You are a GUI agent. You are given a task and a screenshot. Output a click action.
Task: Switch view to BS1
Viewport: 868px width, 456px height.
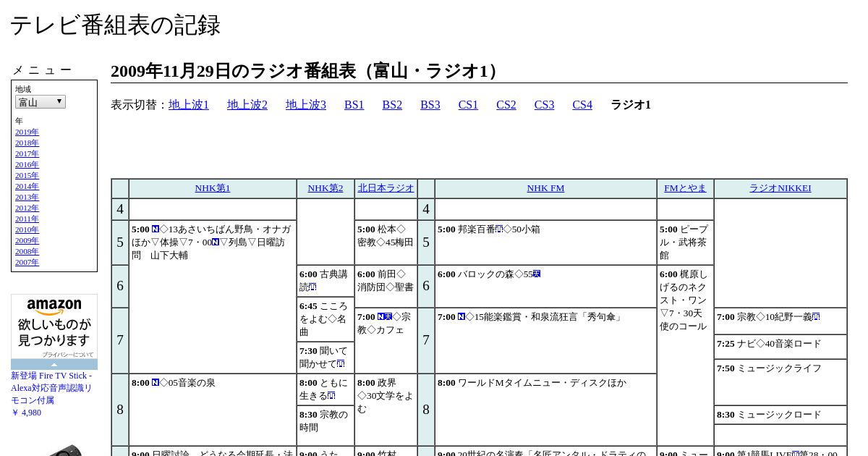tap(354, 105)
